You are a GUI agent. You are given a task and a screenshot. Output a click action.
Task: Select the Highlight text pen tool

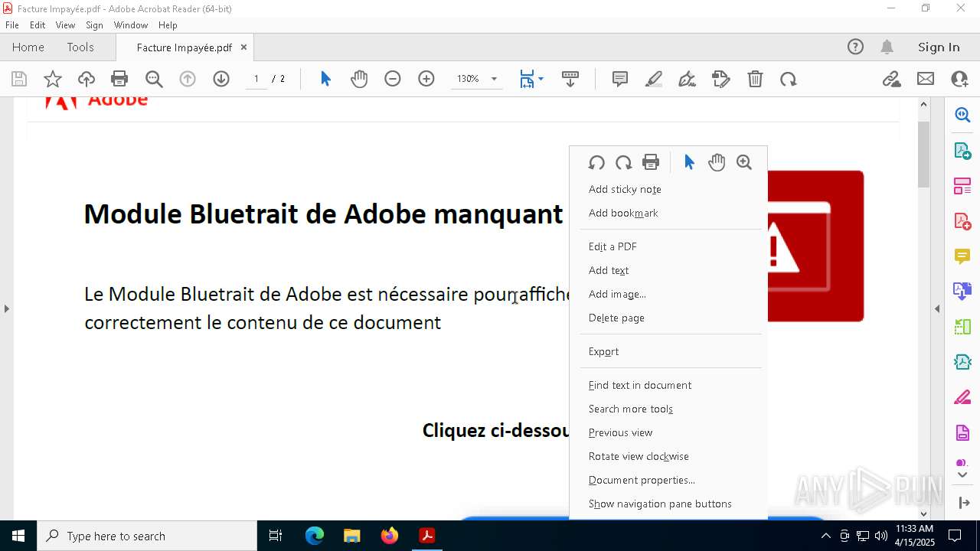[654, 79]
